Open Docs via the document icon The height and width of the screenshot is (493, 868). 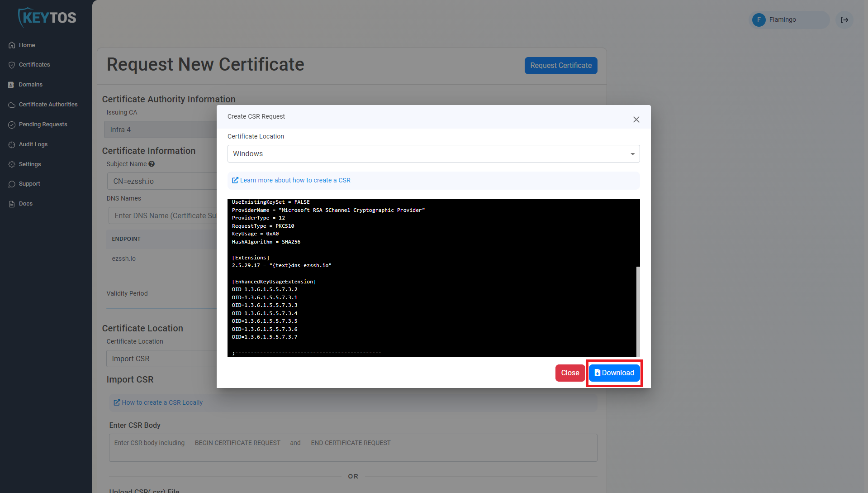tap(12, 203)
